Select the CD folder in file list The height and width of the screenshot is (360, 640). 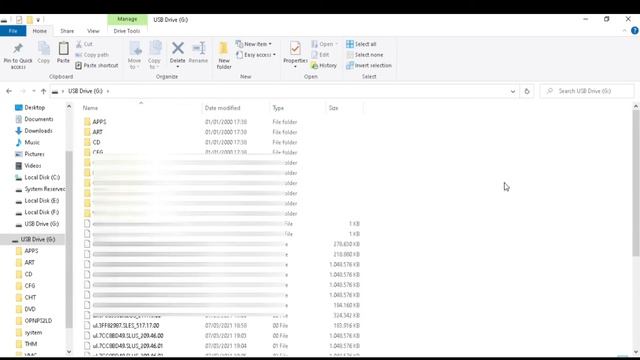coord(96,142)
